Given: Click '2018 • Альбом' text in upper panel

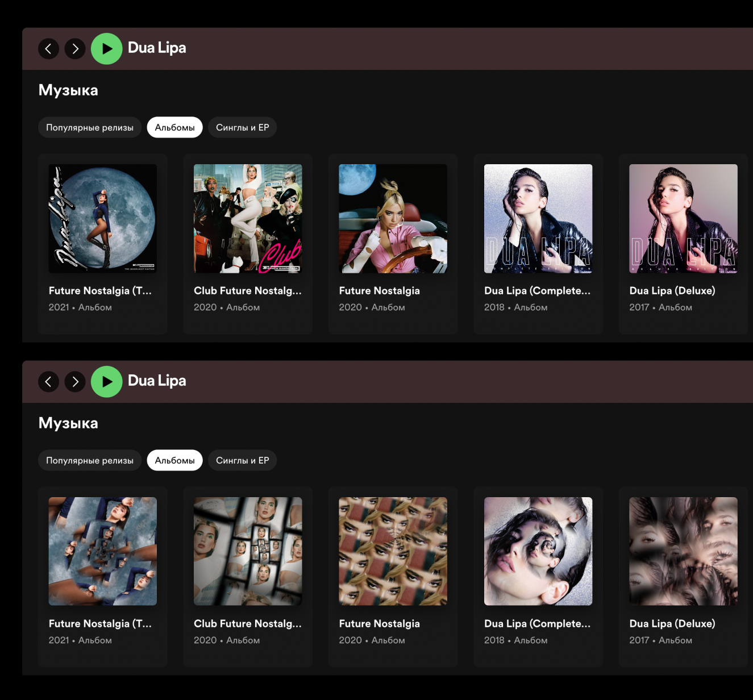Looking at the screenshot, I should pos(516,307).
